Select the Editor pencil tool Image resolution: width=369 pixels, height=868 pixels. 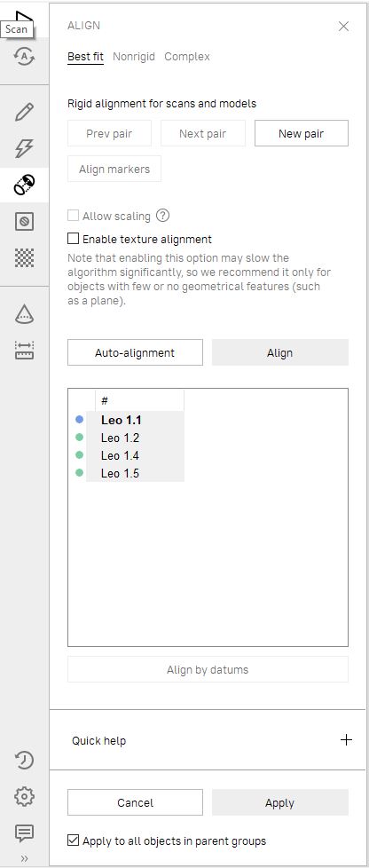(24, 113)
